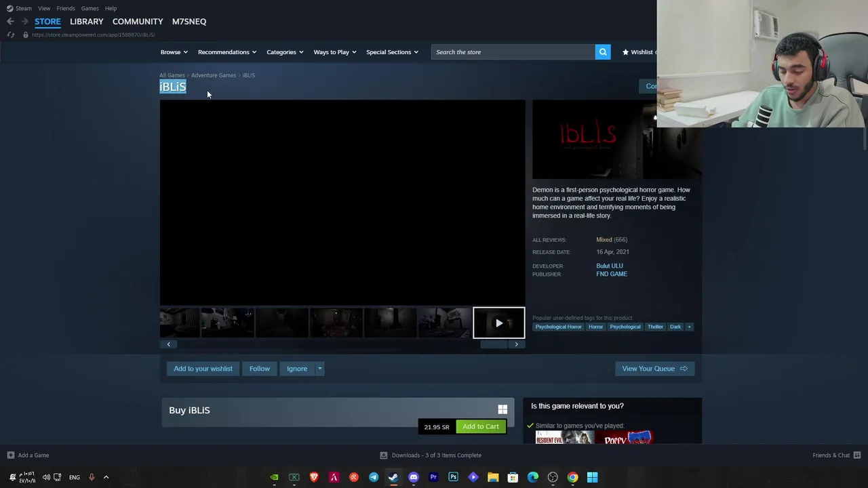Toggle microphone icon in system tray
This screenshot has width=868, height=488.
point(92,477)
